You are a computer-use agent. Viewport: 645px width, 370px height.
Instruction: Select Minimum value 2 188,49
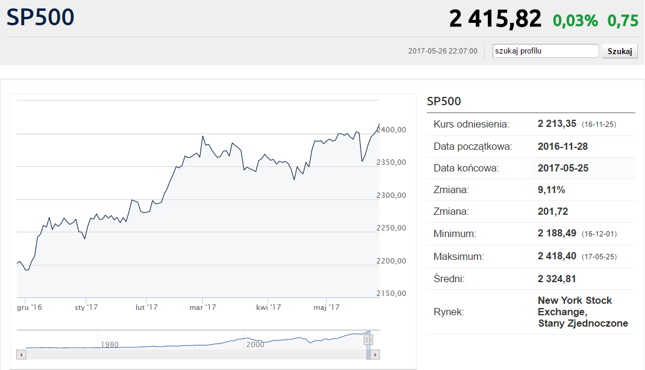click(x=557, y=233)
